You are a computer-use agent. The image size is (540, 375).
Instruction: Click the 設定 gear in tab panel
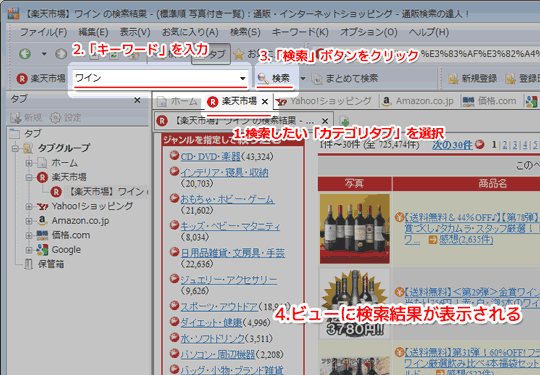pyautogui.click(x=55, y=118)
